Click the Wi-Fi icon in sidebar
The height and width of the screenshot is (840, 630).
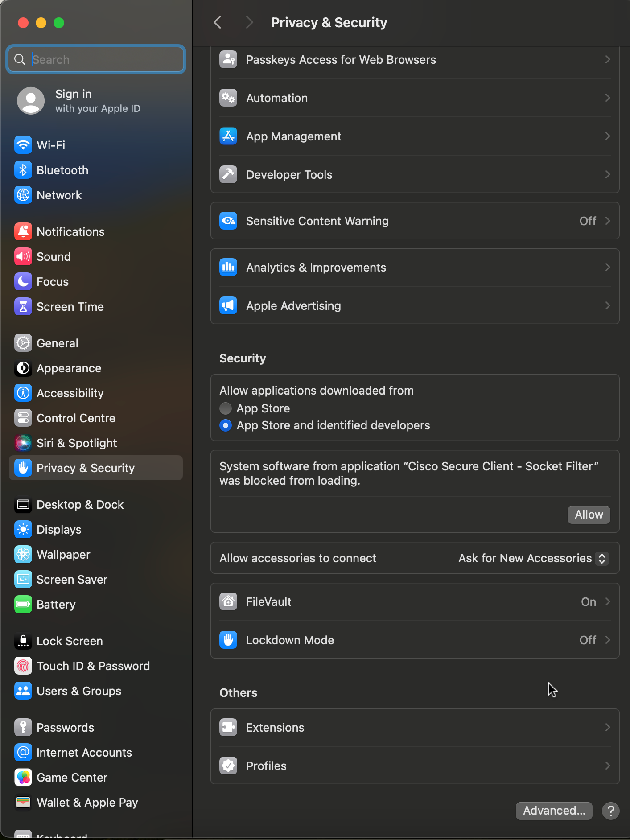(x=23, y=145)
